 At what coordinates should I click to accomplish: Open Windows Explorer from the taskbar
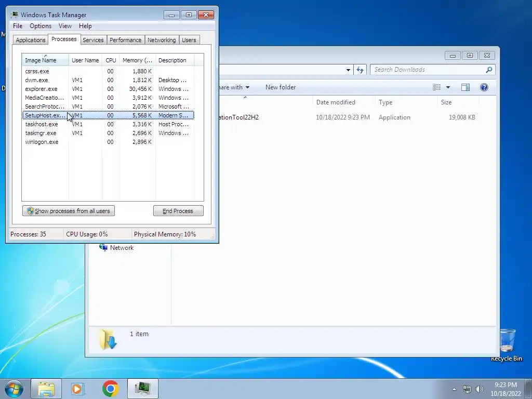click(x=46, y=389)
